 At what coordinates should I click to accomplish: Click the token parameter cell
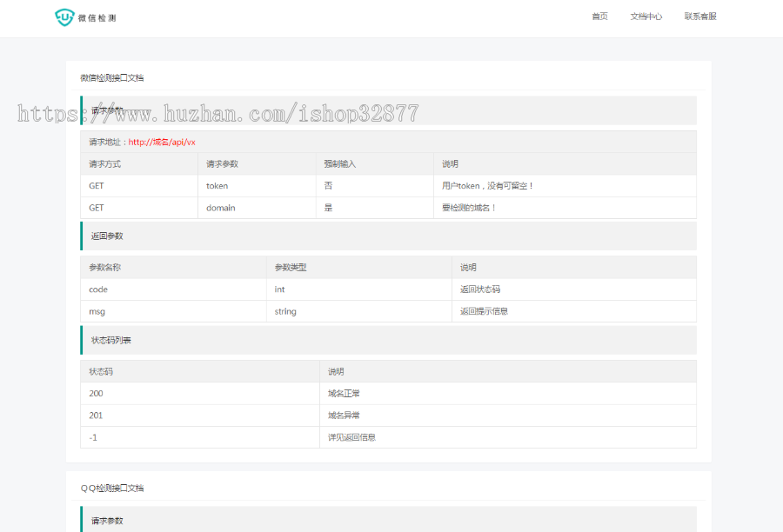coord(257,186)
